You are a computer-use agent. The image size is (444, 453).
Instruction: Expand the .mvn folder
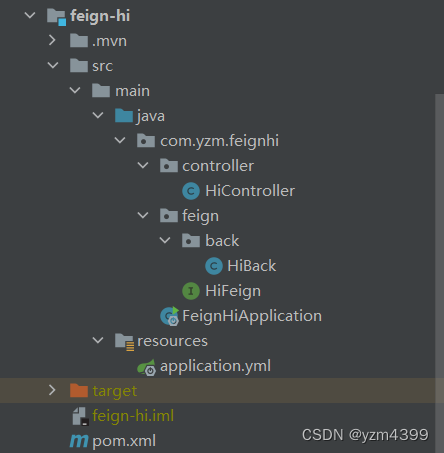52,40
